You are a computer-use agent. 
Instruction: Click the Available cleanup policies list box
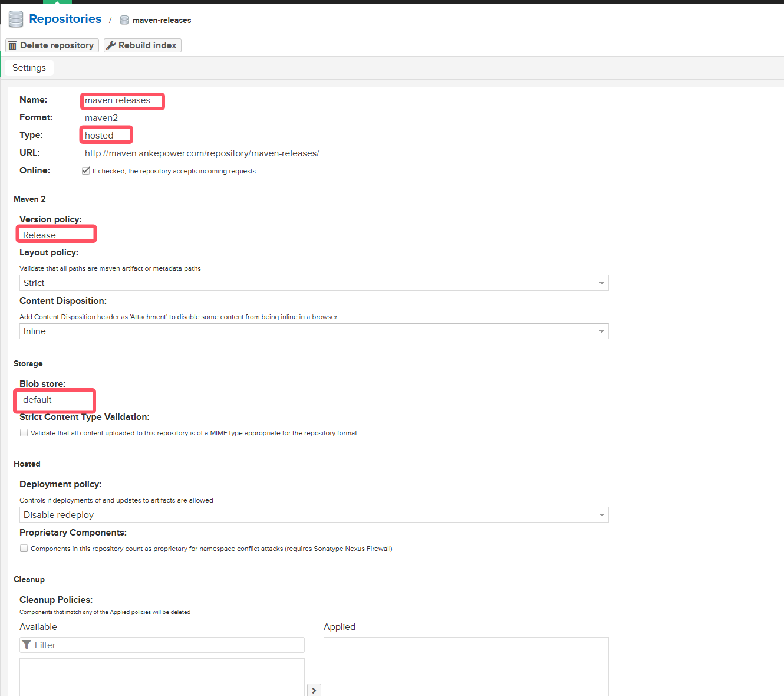[162, 677]
